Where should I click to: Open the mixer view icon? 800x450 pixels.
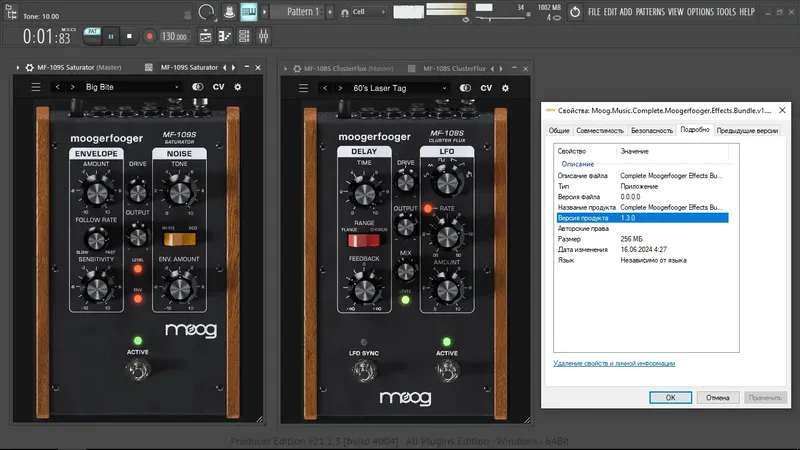pyautogui.click(x=263, y=36)
